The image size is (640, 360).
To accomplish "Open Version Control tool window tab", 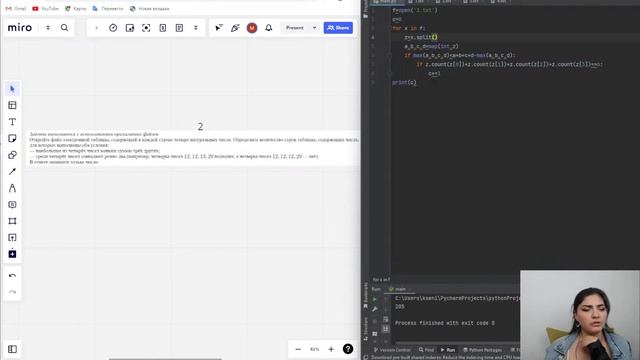I will (392, 350).
